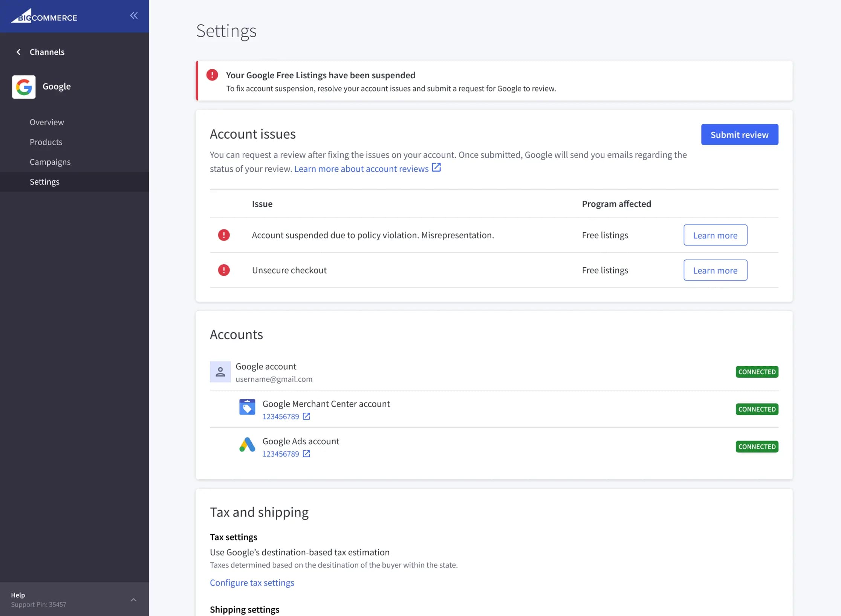
Task: Click 'Account suspended due to policy violation' text
Action: tap(373, 235)
